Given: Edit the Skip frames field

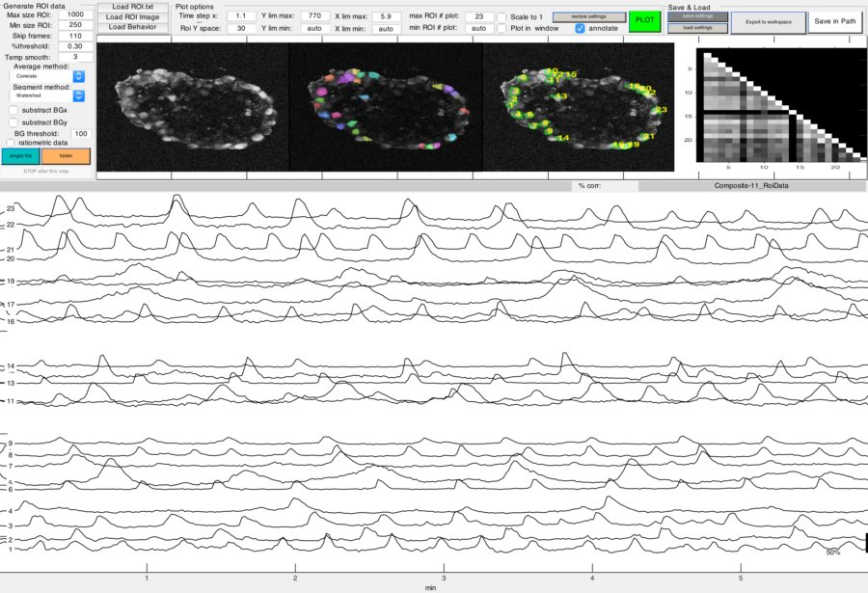Looking at the screenshot, I should 75,36.
